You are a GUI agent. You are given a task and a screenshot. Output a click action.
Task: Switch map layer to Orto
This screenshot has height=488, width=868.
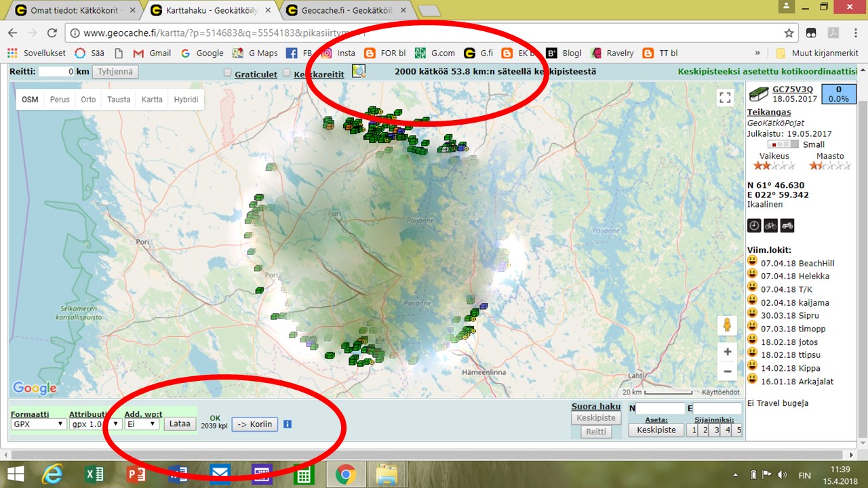coord(88,100)
